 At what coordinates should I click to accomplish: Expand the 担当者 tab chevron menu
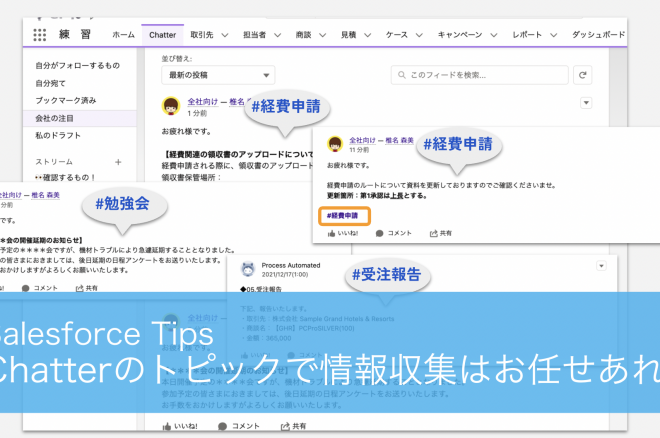(x=278, y=35)
